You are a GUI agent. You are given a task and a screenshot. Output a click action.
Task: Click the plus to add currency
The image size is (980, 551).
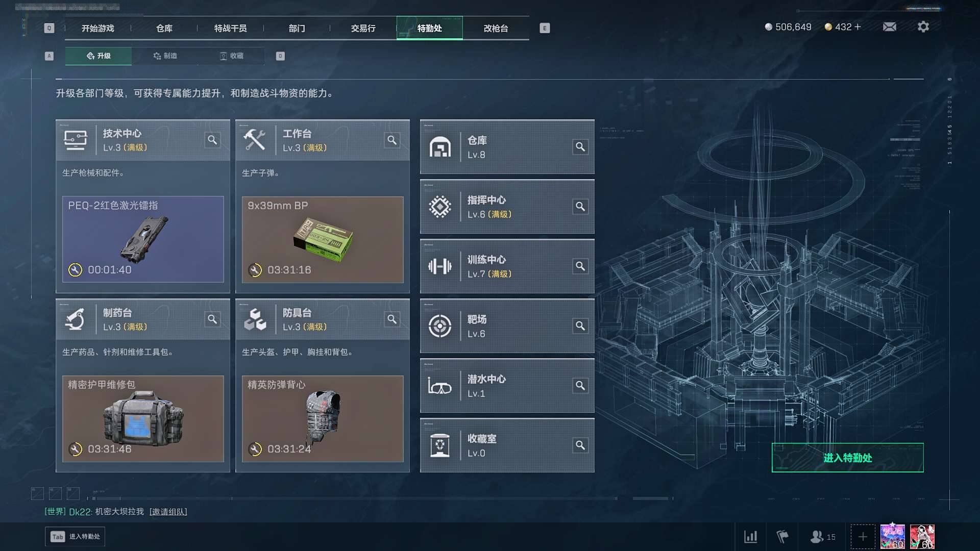click(x=857, y=27)
